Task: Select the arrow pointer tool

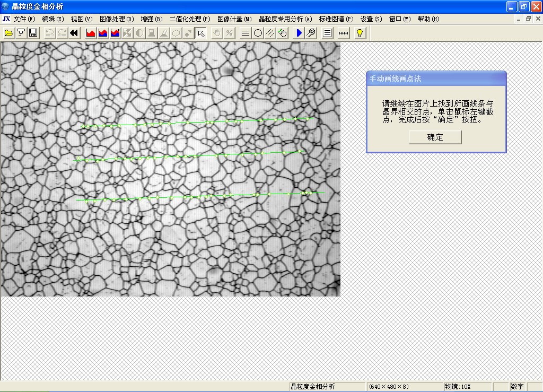Action: click(x=201, y=33)
